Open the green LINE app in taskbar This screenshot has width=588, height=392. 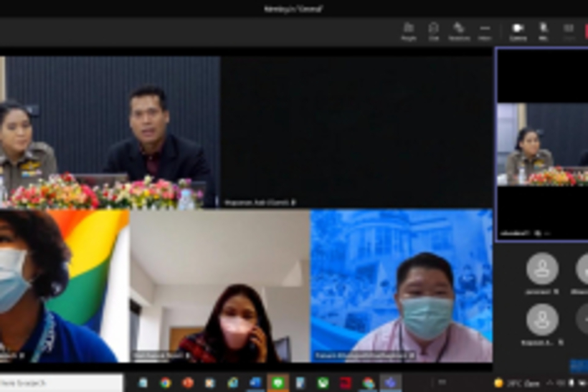pos(278,383)
